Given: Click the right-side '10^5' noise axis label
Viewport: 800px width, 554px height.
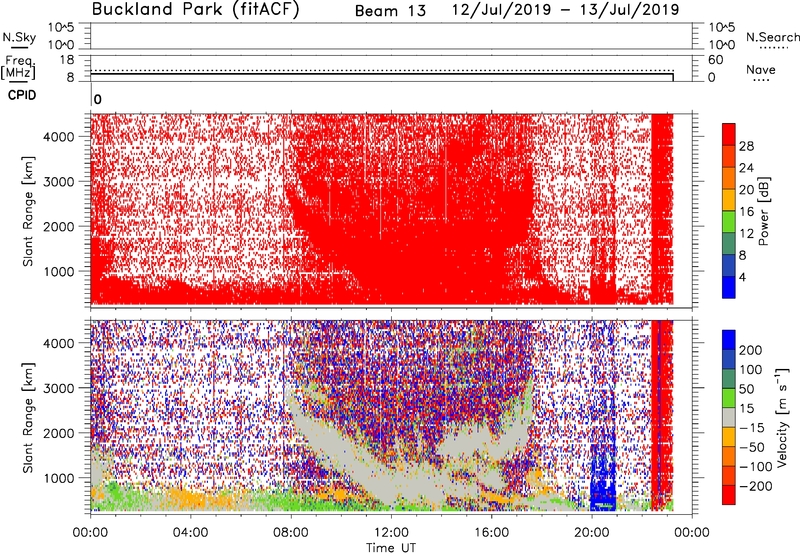Looking at the screenshot, I should click(722, 28).
